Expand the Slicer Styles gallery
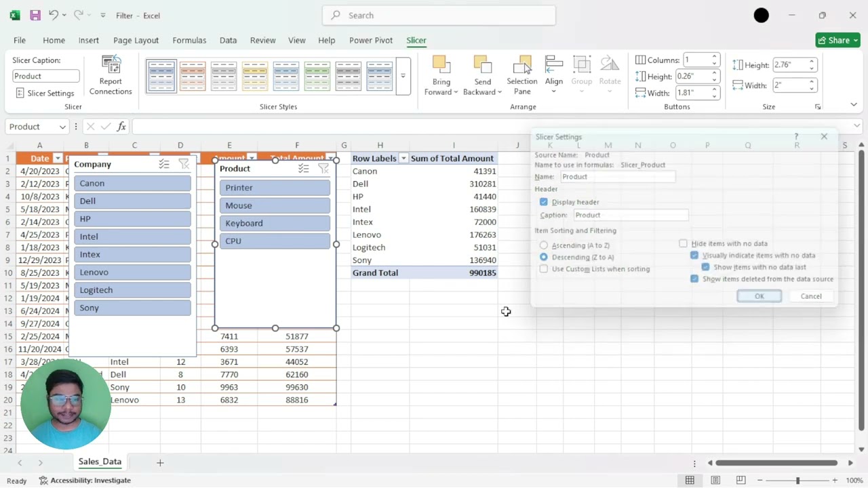The width and height of the screenshot is (868, 488). point(403,76)
